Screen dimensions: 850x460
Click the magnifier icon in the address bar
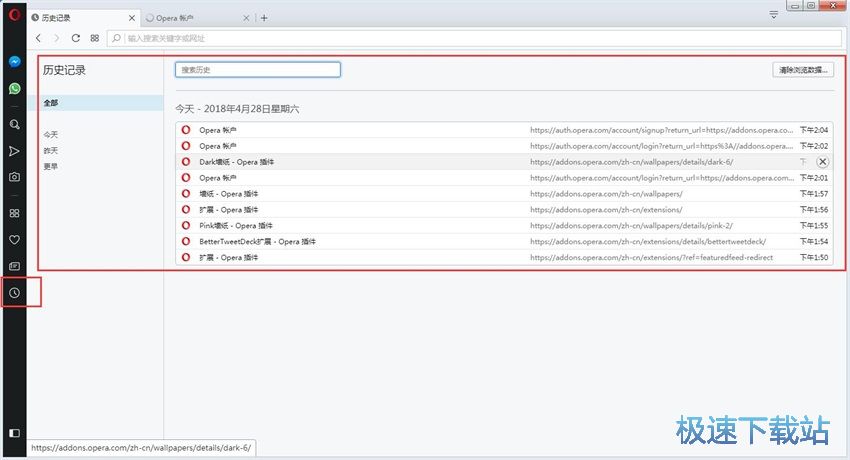[x=116, y=38]
